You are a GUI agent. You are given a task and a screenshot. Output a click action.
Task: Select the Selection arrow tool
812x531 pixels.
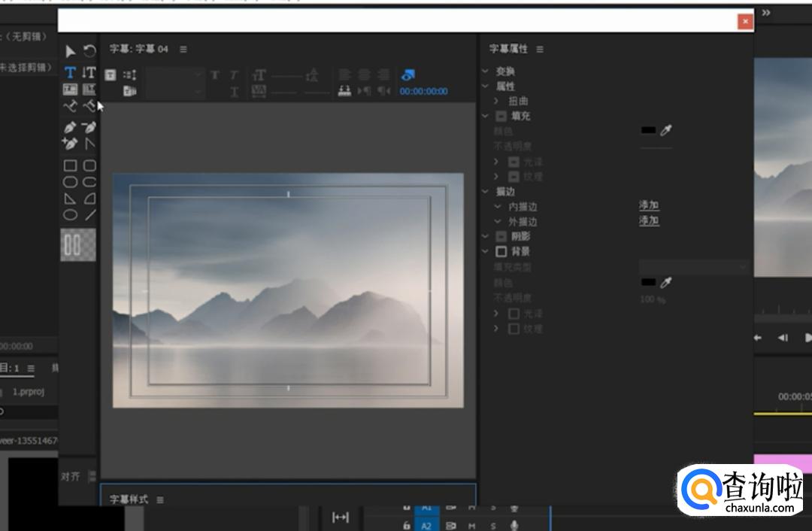[x=70, y=51]
